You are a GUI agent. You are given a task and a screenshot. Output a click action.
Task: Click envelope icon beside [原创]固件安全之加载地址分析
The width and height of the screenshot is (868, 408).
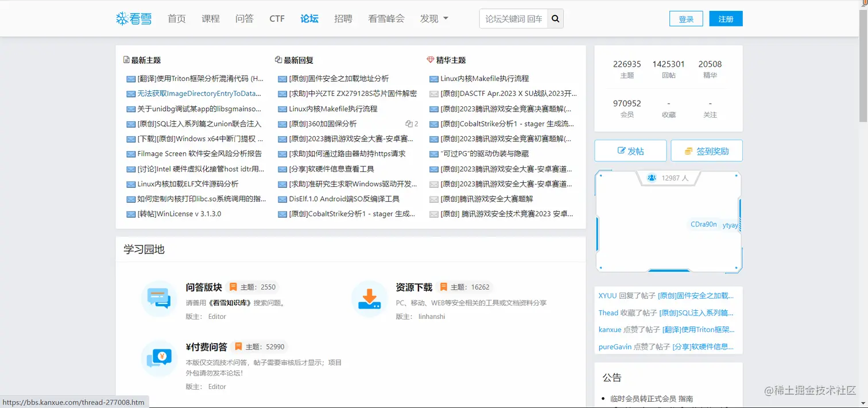point(282,79)
